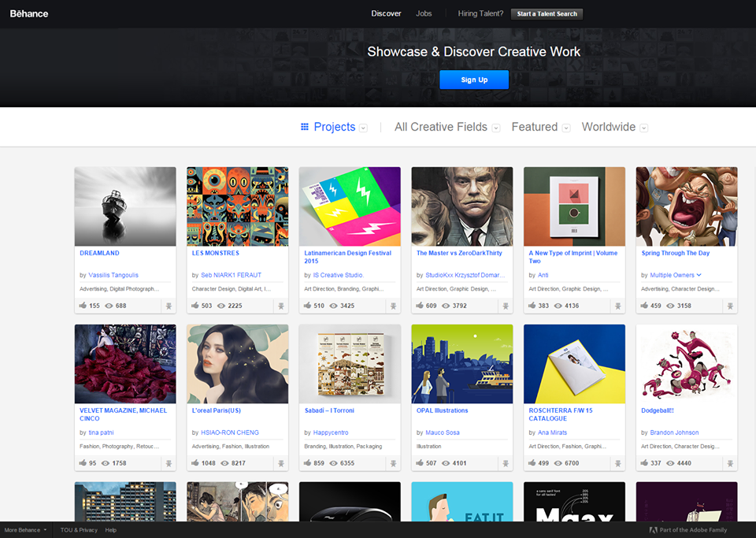Open the Featured sort dropdown
756x538 pixels.
(566, 128)
